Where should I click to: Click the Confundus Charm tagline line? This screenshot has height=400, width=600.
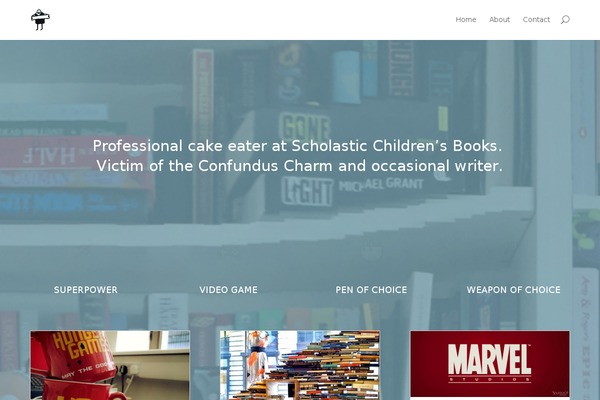point(299,166)
